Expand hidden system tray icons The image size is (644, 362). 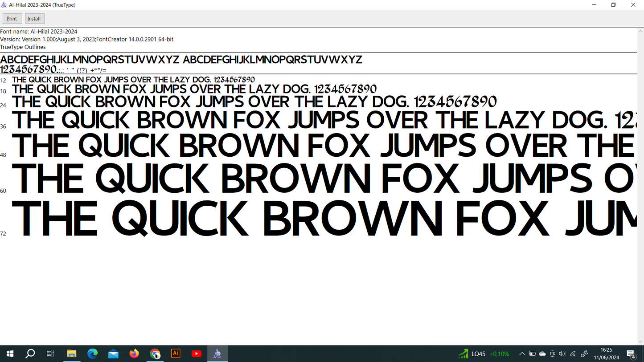(522, 354)
